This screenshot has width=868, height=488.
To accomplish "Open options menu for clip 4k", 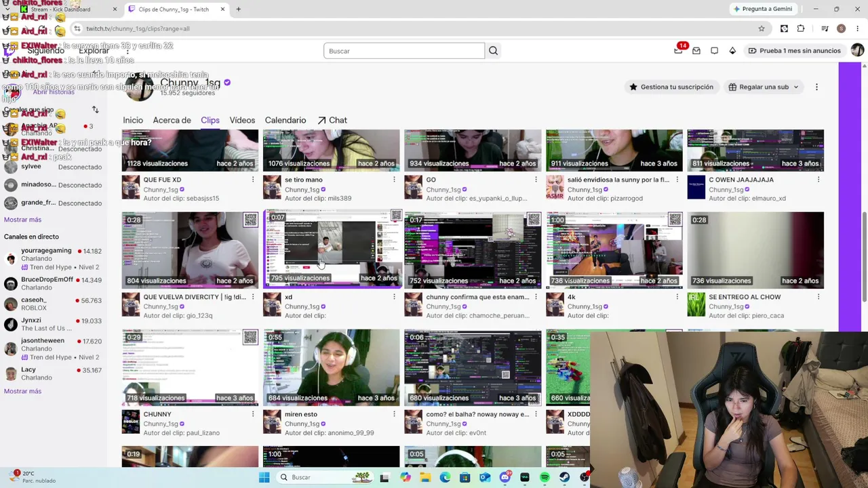I will pos(677,297).
